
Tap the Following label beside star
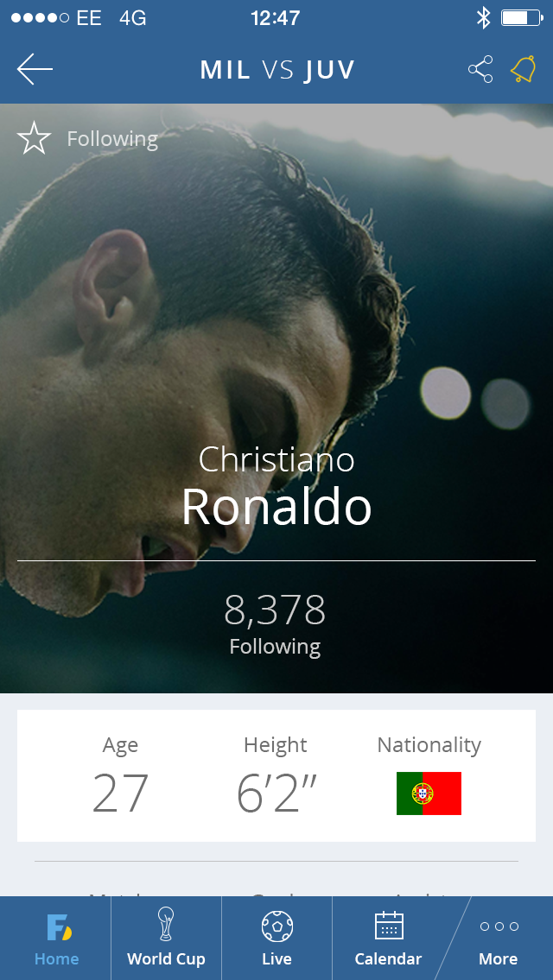(x=112, y=139)
